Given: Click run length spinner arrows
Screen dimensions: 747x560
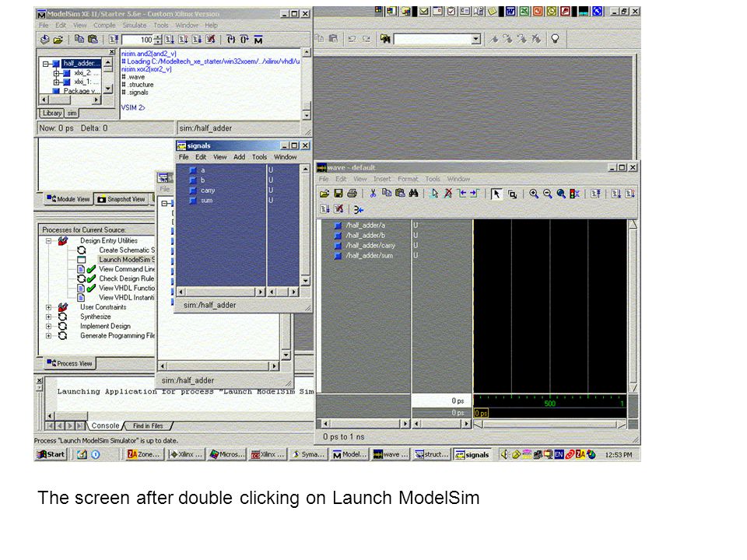Looking at the screenshot, I should 158,40.
